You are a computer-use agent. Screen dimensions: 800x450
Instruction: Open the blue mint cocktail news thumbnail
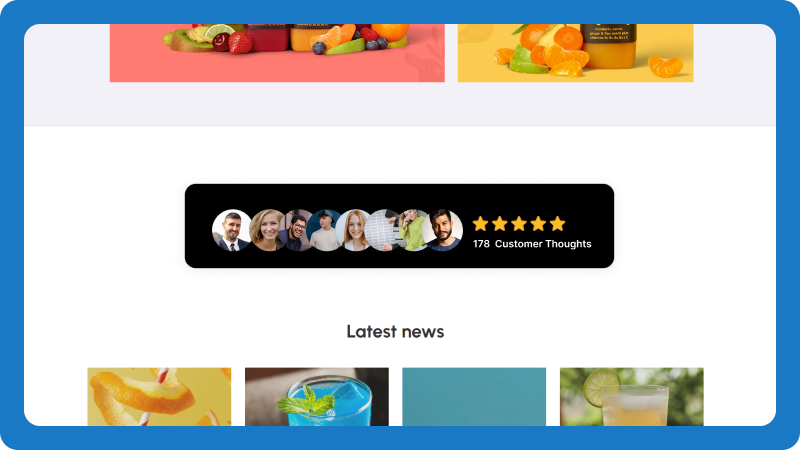click(x=317, y=396)
